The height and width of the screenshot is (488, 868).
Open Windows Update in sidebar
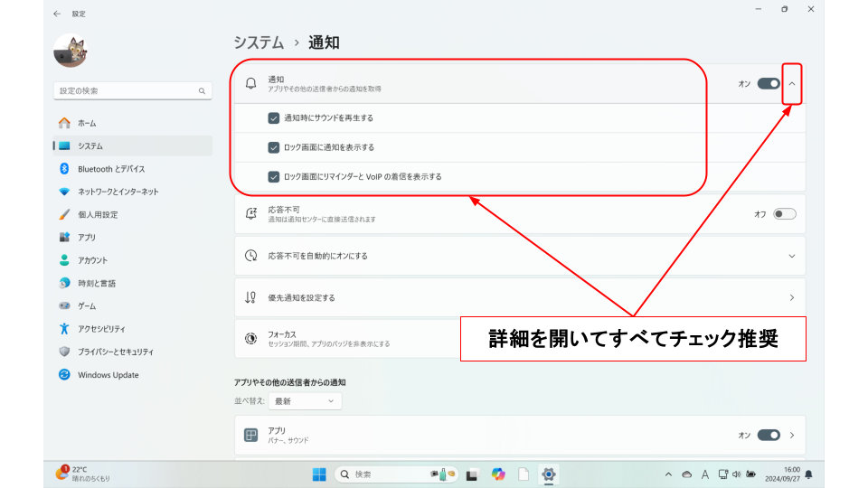point(108,375)
